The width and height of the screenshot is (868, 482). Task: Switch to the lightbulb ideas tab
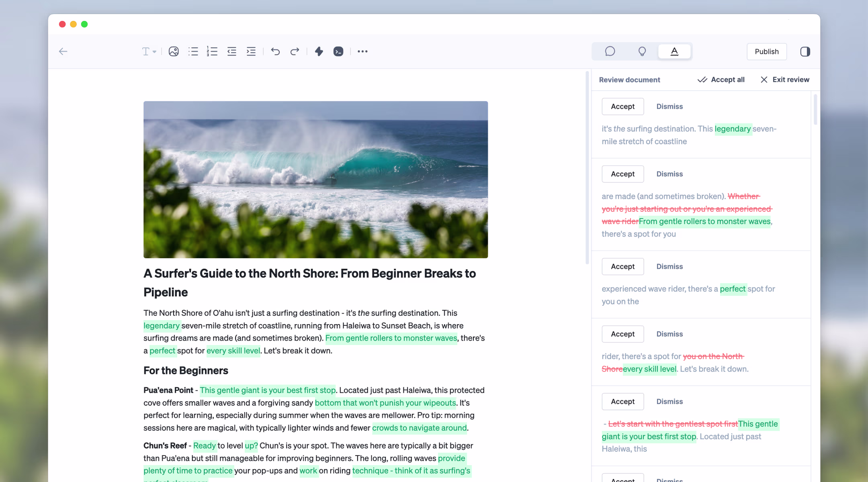click(642, 51)
